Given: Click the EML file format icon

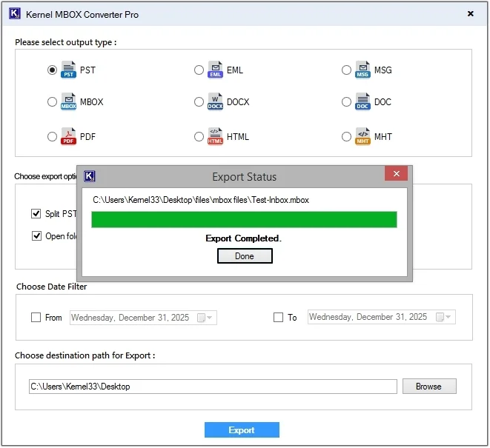Looking at the screenshot, I should [215, 70].
